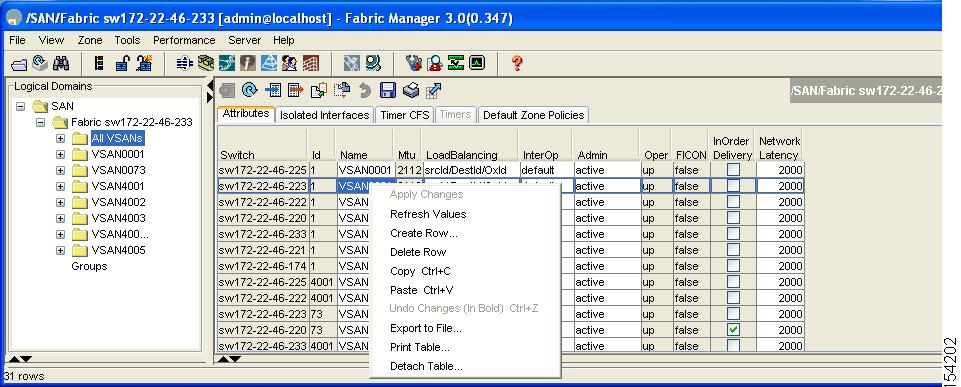This screenshot has height=387, width=961.
Task: Click the grayed-out network map icon
Action: (351, 63)
